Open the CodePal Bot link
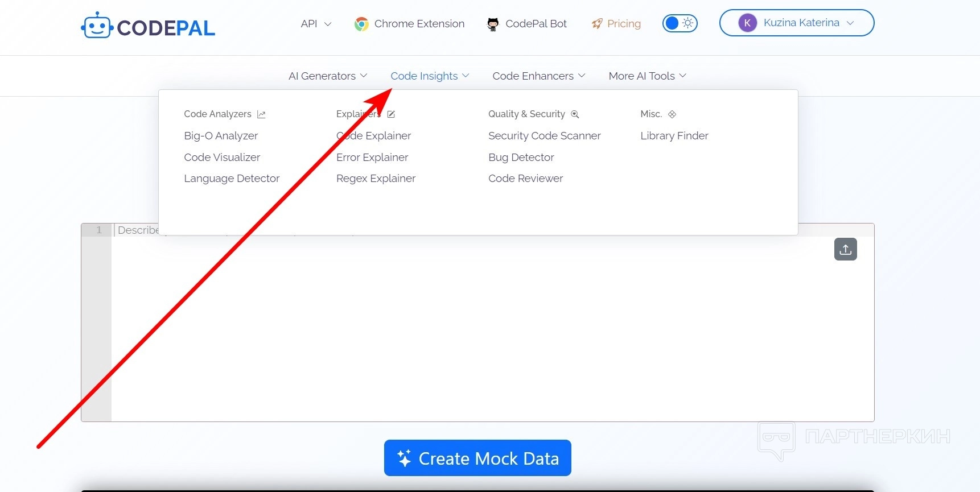Image resolution: width=980 pixels, height=492 pixels. (527, 24)
